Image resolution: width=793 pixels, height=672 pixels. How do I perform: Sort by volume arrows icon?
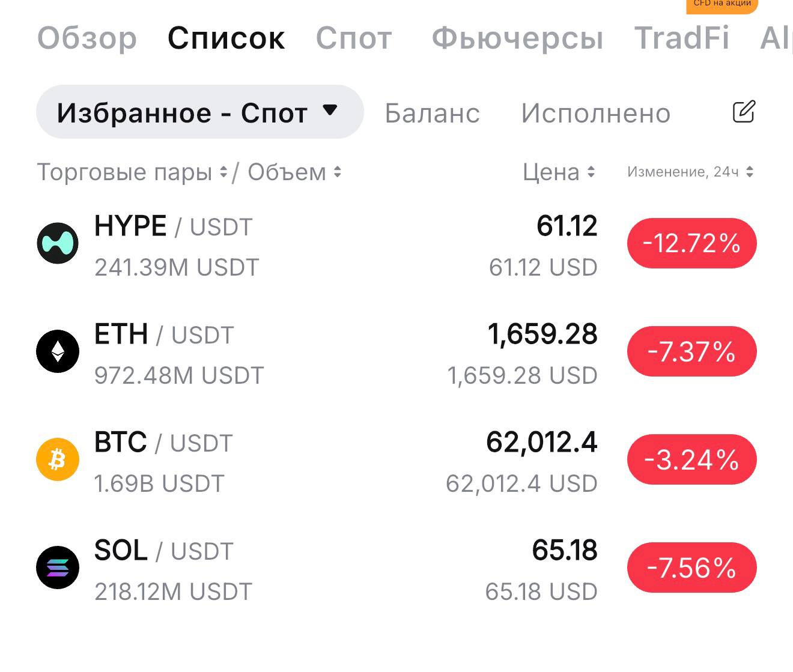point(338,172)
